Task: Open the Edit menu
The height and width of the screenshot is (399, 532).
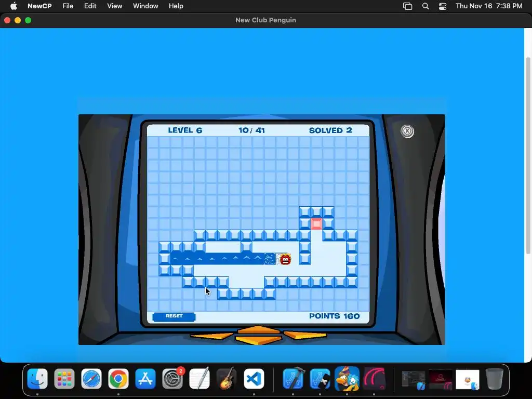Action: pos(90,6)
